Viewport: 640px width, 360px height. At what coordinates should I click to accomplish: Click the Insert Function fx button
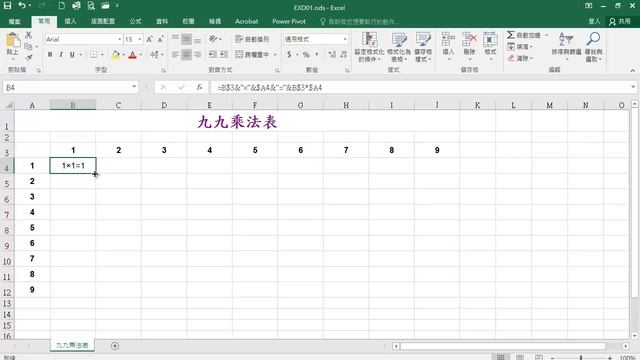point(199,87)
